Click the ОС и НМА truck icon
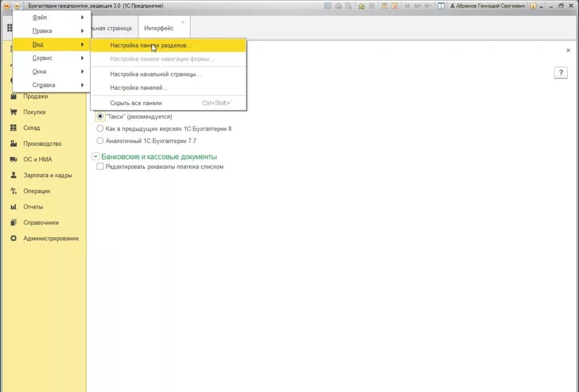 coord(14,159)
